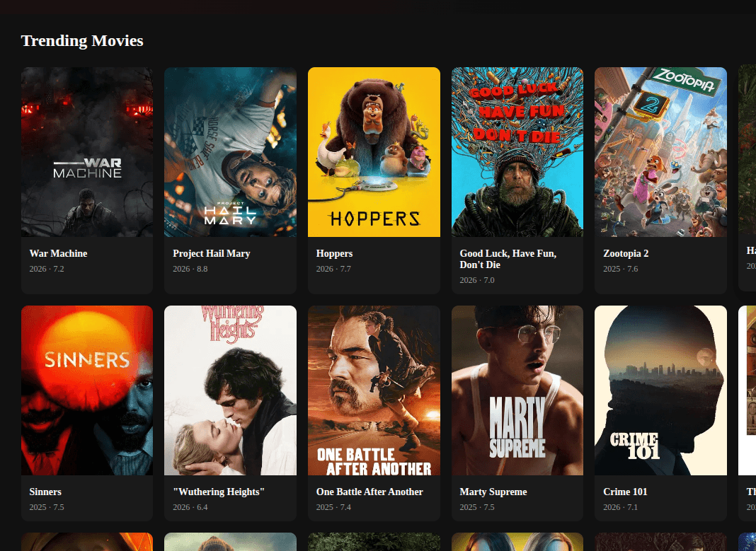Click the Project Hail Mary title text
756x551 pixels.
[211, 253]
